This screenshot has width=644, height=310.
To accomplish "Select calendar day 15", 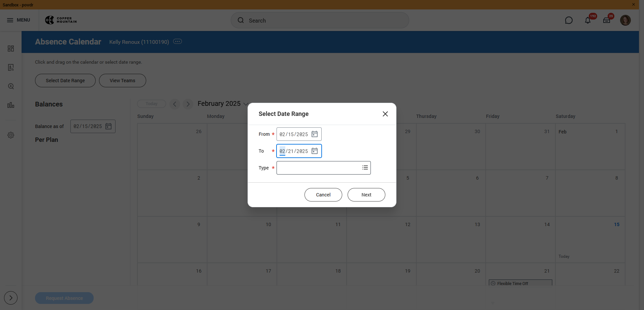I will click(590, 240).
